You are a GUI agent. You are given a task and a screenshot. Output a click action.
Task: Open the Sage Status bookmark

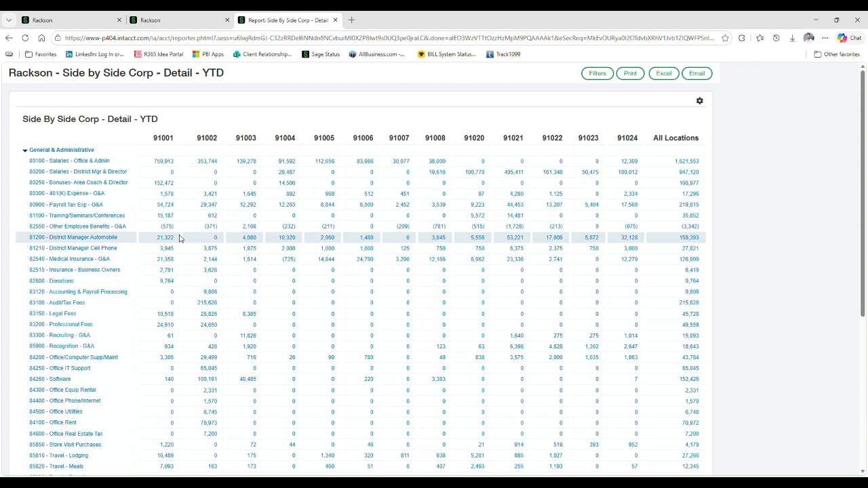[x=321, y=54]
